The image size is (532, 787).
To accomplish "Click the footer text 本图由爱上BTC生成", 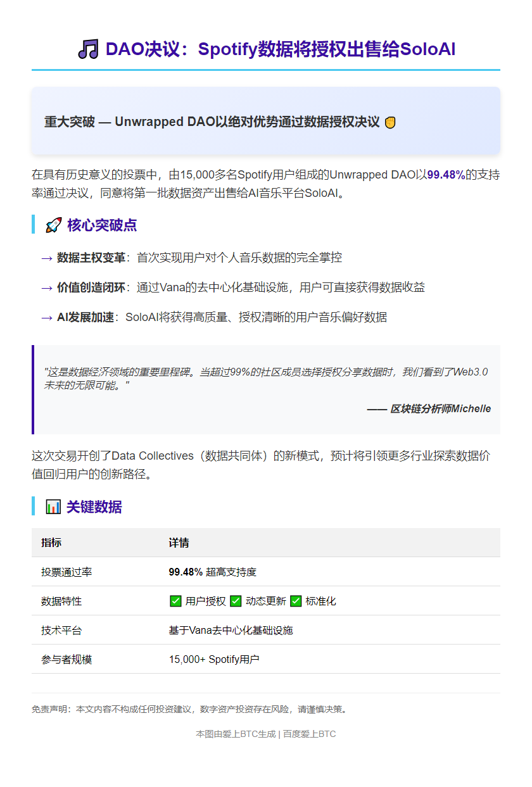I will tap(236, 734).
